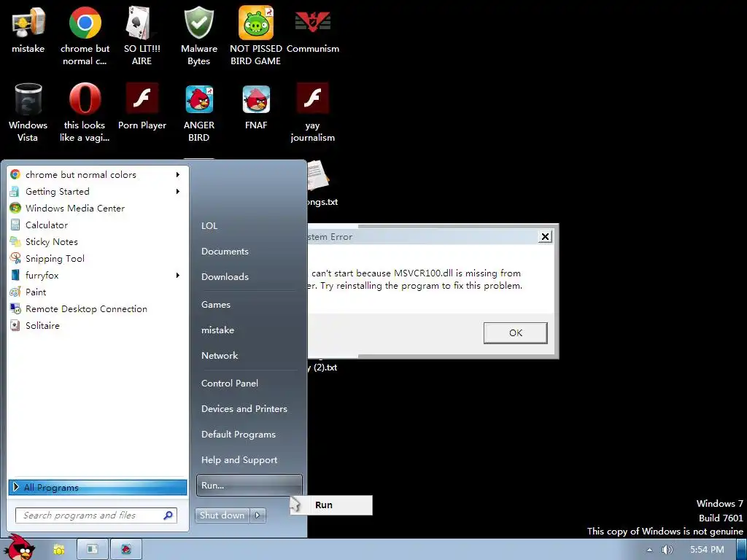Open LOL user folder in Start menu

[x=209, y=226]
